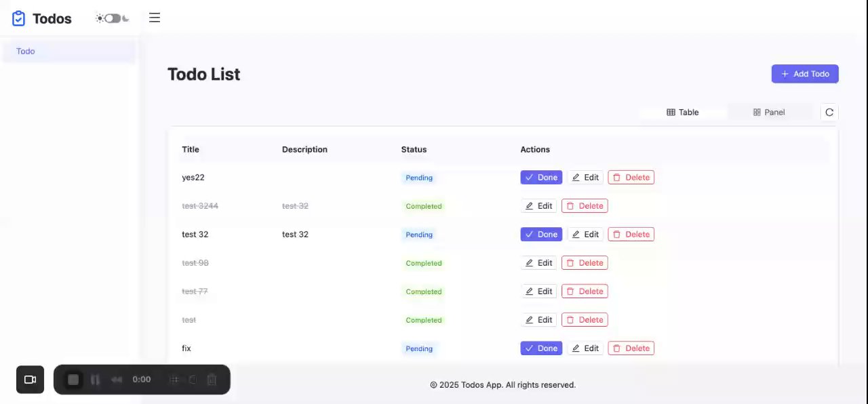Click the Add Todo button
This screenshot has height=404, width=868.
click(805, 74)
